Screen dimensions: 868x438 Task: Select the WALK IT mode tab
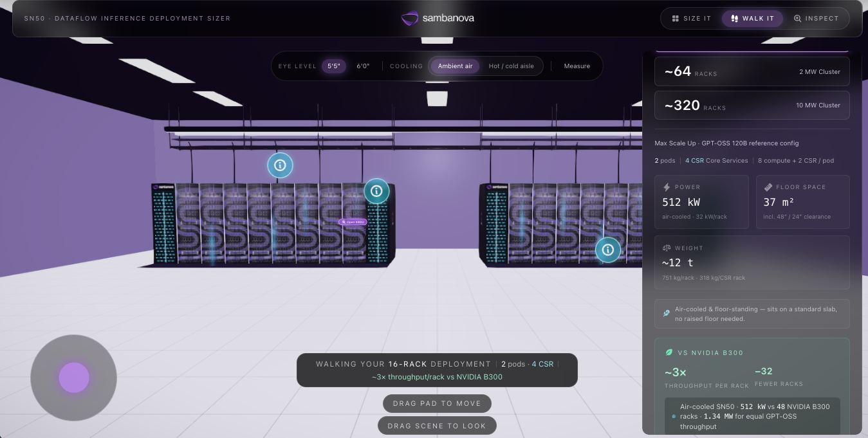[752, 19]
